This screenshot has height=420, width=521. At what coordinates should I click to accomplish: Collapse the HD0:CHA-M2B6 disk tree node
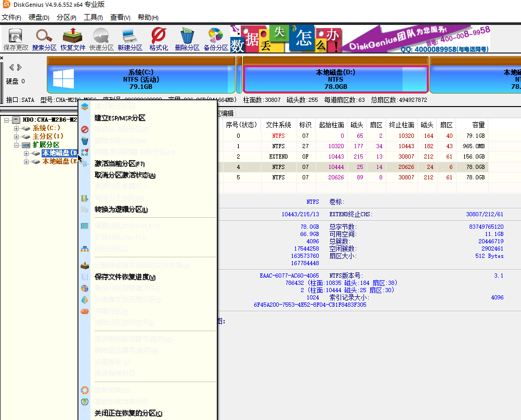(x=7, y=120)
